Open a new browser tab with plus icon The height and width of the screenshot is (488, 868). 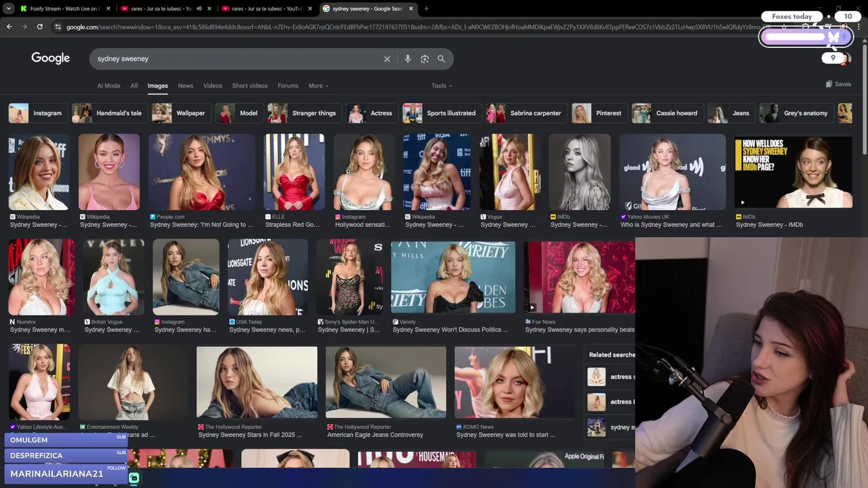tap(426, 9)
